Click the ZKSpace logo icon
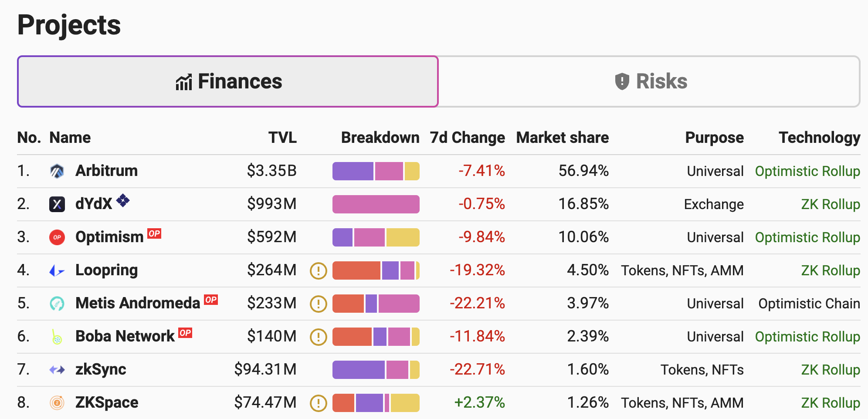868x419 pixels. click(57, 403)
